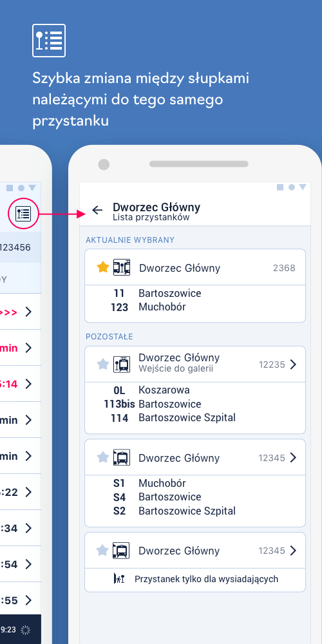The image size is (322, 644).
Task: Tap the Przystanek tylko dla wysiadających text
Action: click(206, 579)
